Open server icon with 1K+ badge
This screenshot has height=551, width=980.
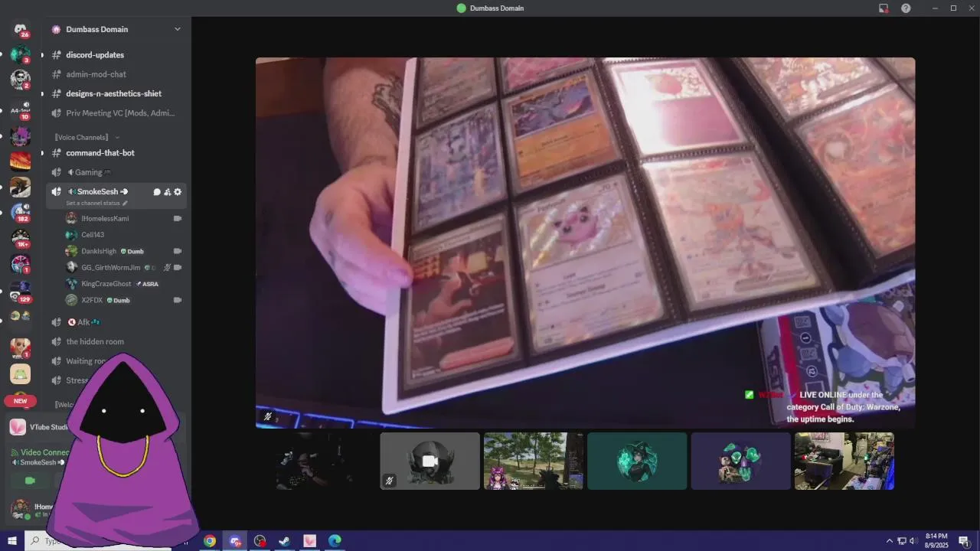coord(20,239)
